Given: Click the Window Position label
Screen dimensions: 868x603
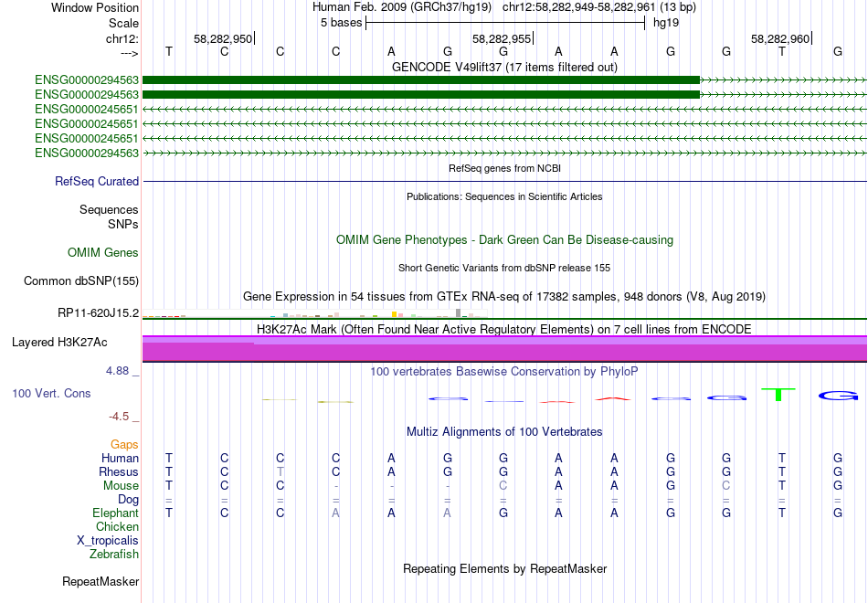Looking at the screenshot, I should [95, 7].
